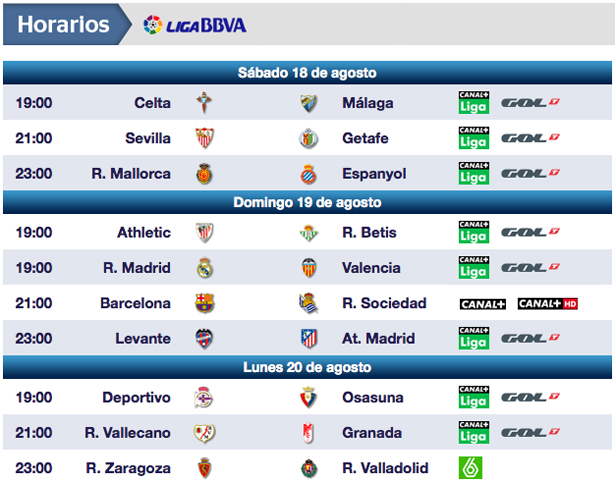Click the Canal+ HD channel logo

point(548,303)
